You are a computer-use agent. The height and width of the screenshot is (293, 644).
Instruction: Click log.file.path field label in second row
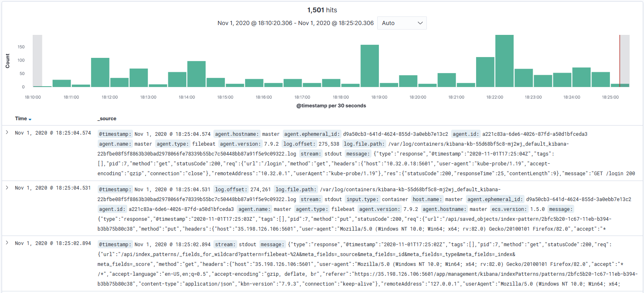(296, 190)
